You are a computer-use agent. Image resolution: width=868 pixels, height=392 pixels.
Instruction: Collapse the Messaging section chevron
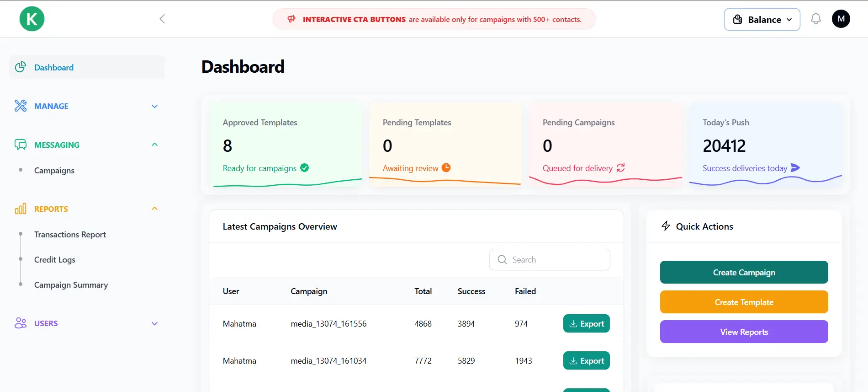[154, 145]
